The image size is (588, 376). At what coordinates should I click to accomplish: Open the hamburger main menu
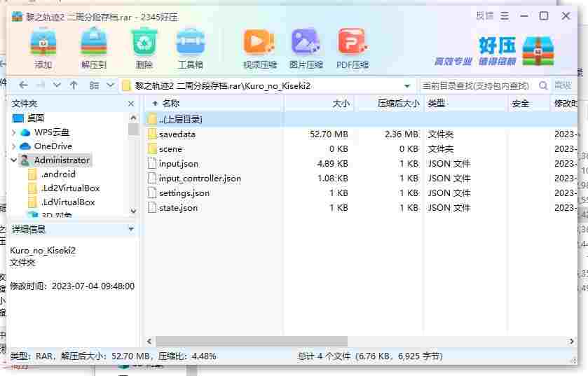[x=505, y=15]
